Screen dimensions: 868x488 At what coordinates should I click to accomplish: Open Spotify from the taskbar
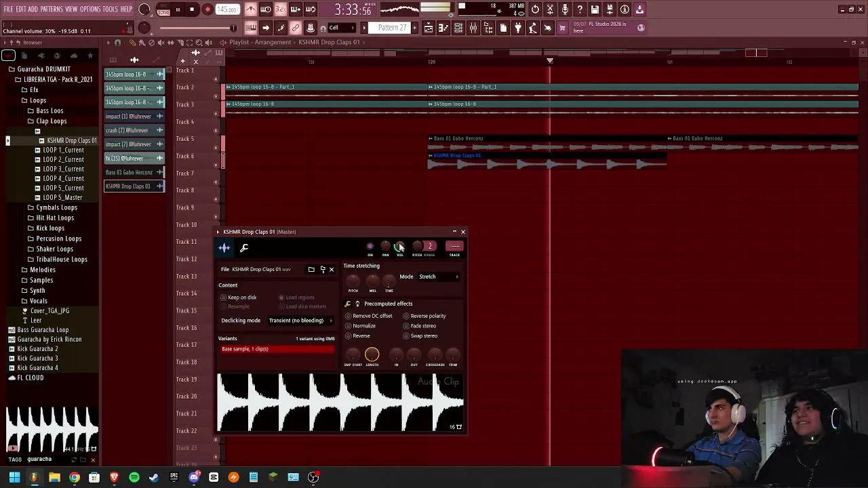(134, 477)
